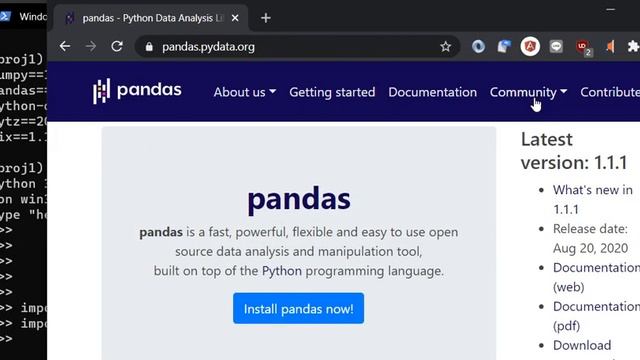Click the PowerShell icon in terminal tab
This screenshot has height=360, width=640.
(5, 16)
